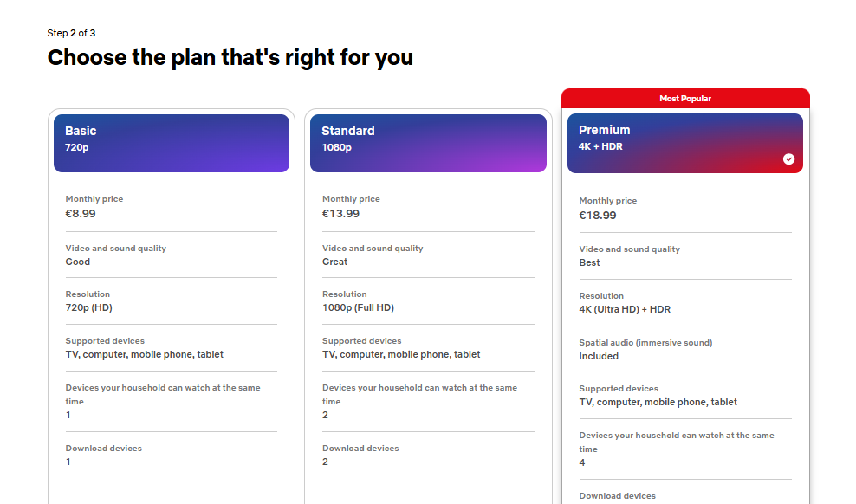Click the "Choose the plan that's right" heading
Screen dimensions: 856x504
[230, 58]
